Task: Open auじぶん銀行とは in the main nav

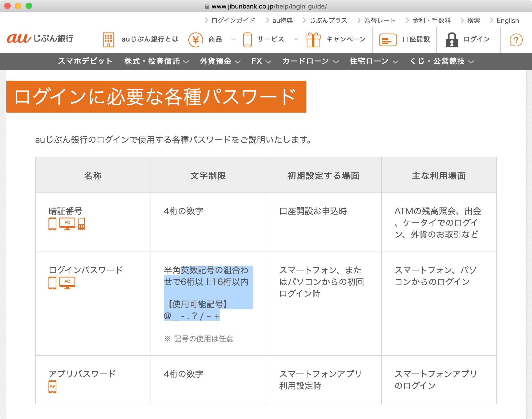Action: coord(150,39)
